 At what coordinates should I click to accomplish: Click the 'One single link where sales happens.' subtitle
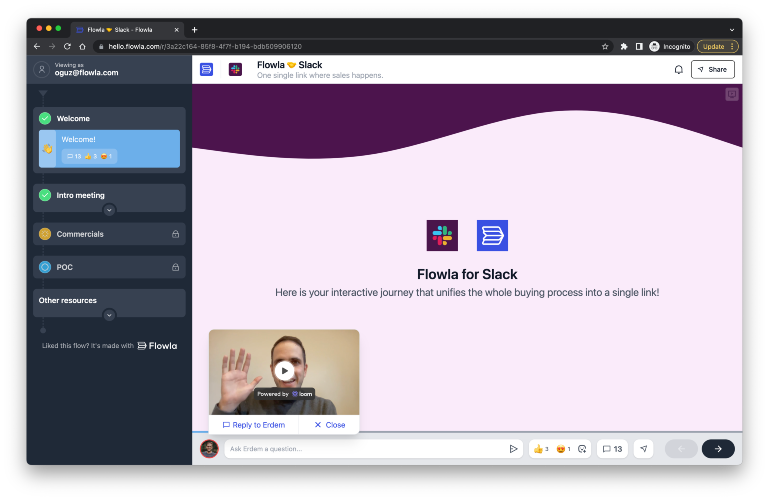[320, 75]
